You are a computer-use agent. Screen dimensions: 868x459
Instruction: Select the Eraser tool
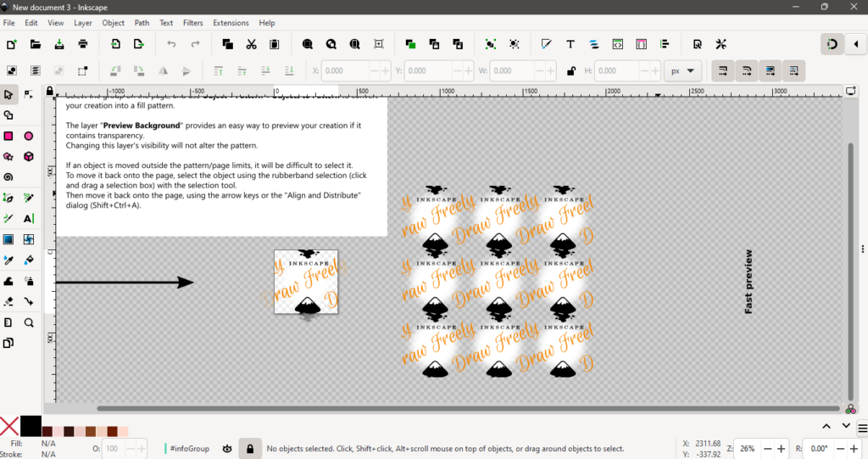(x=8, y=301)
